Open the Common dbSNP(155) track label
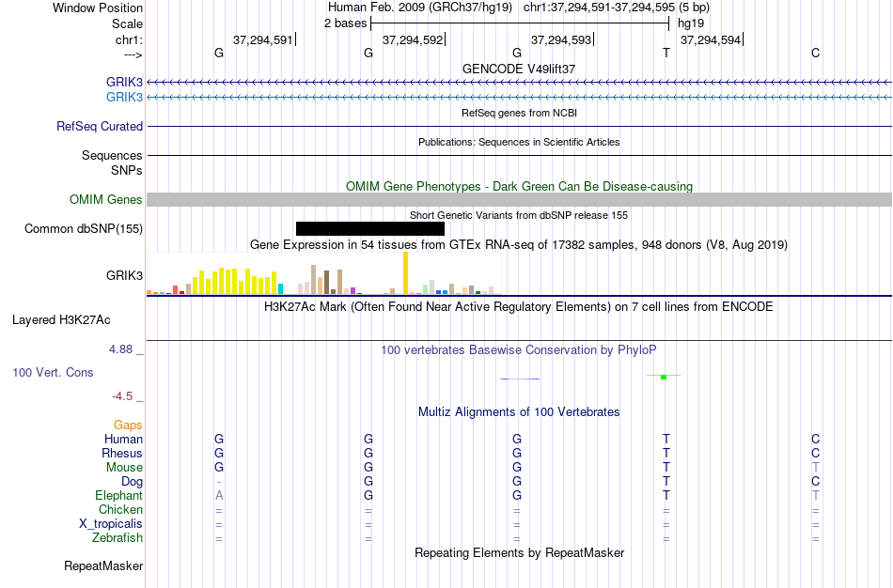Viewport: 893px width, 588px height. [84, 229]
